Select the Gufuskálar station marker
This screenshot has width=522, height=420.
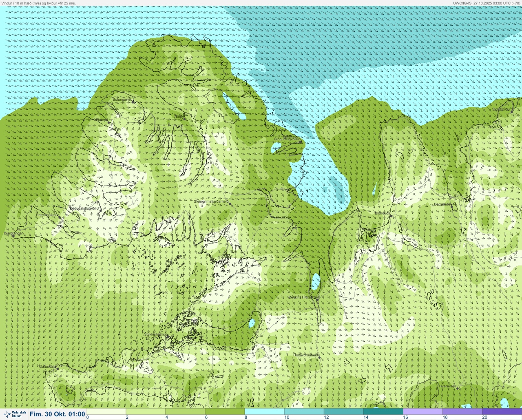(x=58, y=369)
